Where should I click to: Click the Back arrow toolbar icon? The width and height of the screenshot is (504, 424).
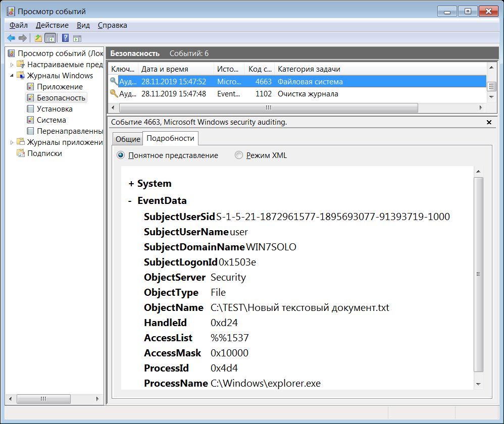(11, 38)
